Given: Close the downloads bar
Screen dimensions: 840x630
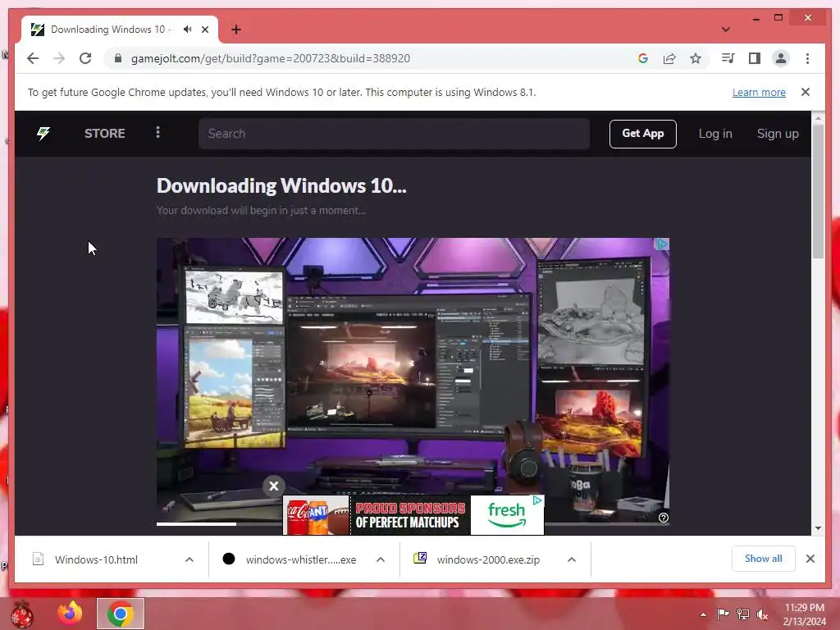Looking at the screenshot, I should tap(810, 559).
